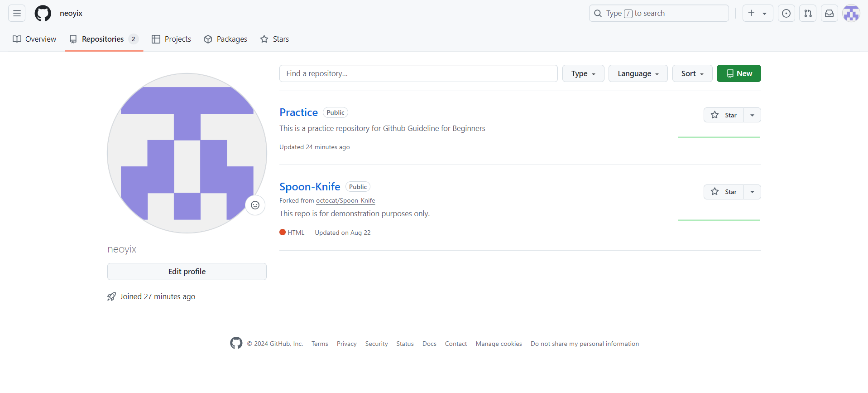Click the © 2024 GitHub, Inc. text

275,344
